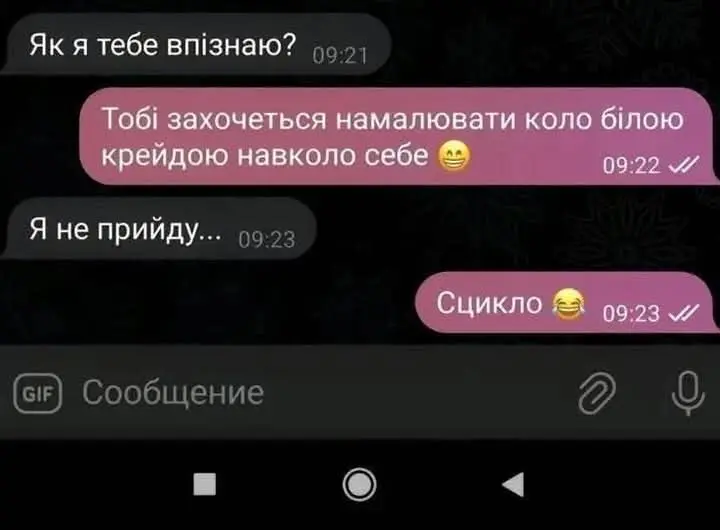Select the outgoing message 'Сцикло'
Image resolution: width=720 pixels, height=530 pixels.
(568, 303)
